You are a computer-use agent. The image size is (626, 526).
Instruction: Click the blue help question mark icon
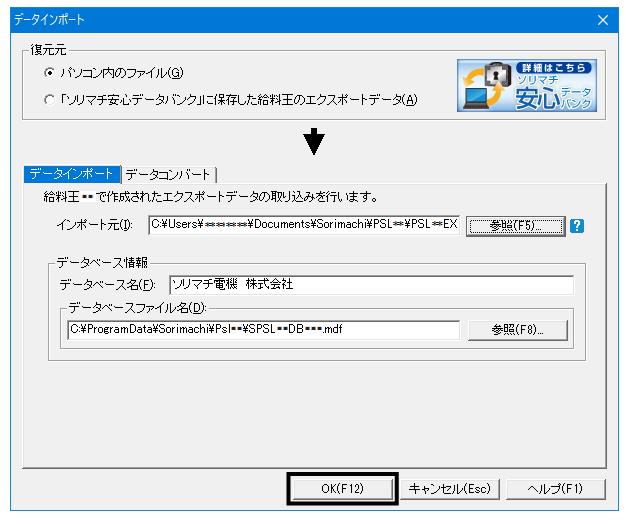576,226
